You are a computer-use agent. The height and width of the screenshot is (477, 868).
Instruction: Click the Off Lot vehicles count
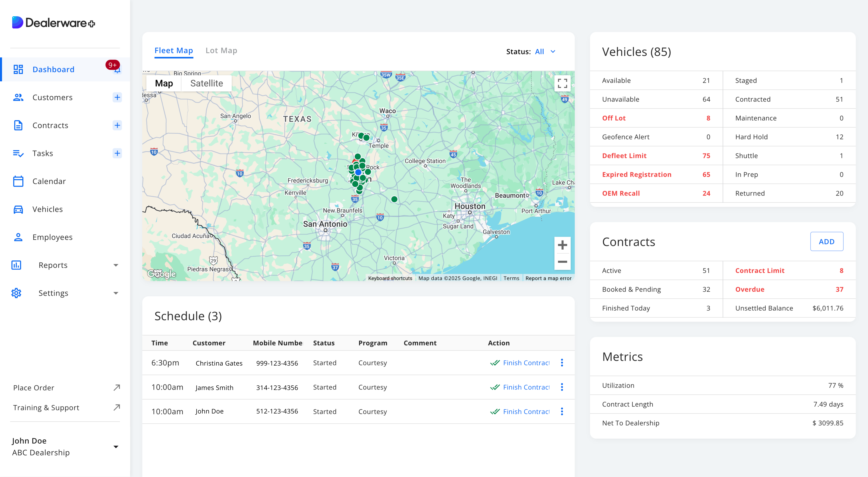coord(708,118)
